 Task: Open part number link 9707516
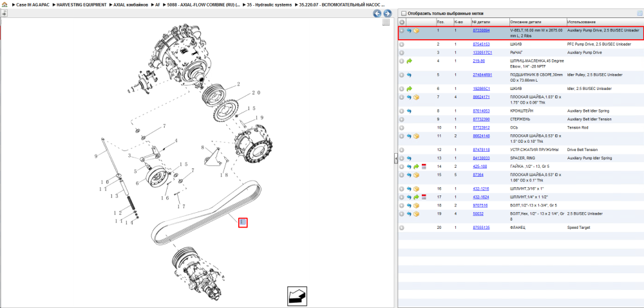480,206
